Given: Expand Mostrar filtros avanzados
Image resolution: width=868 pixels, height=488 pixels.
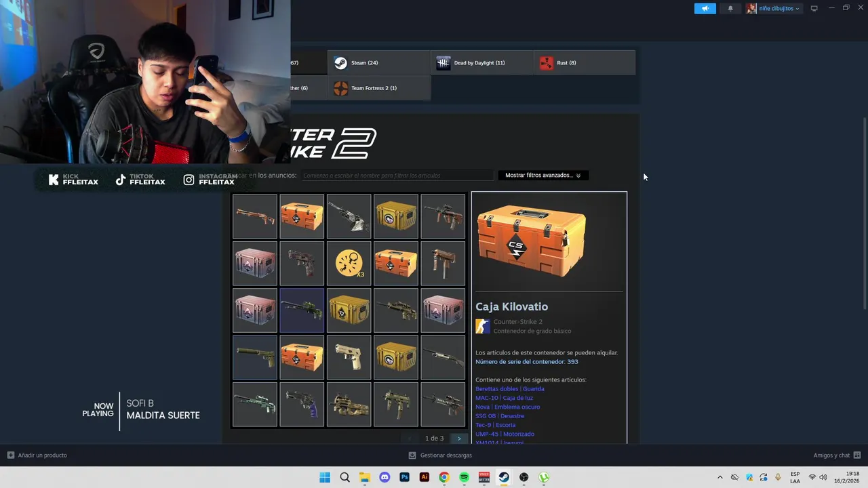Looking at the screenshot, I should pyautogui.click(x=542, y=175).
